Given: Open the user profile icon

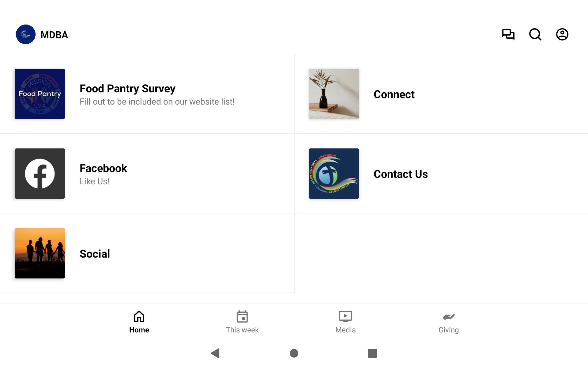Looking at the screenshot, I should [x=562, y=34].
